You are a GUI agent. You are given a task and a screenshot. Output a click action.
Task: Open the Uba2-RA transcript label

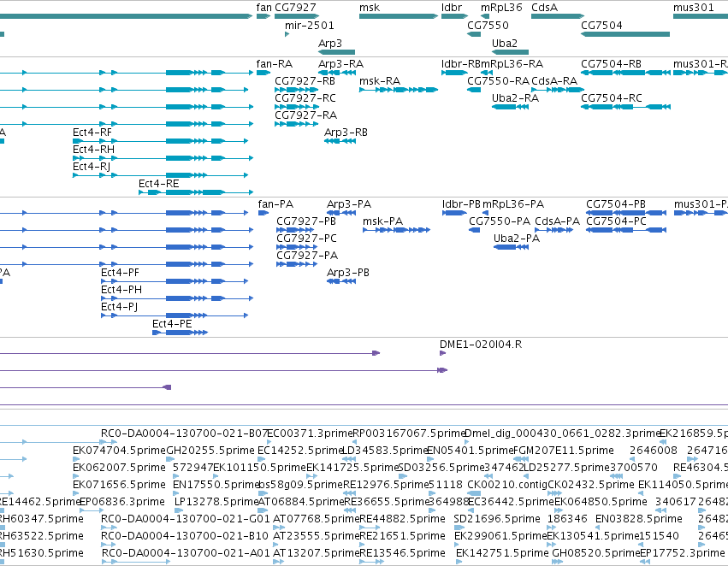pos(515,98)
